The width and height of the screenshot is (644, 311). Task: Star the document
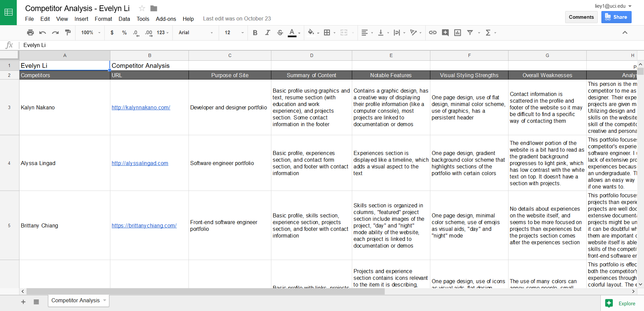click(x=142, y=8)
